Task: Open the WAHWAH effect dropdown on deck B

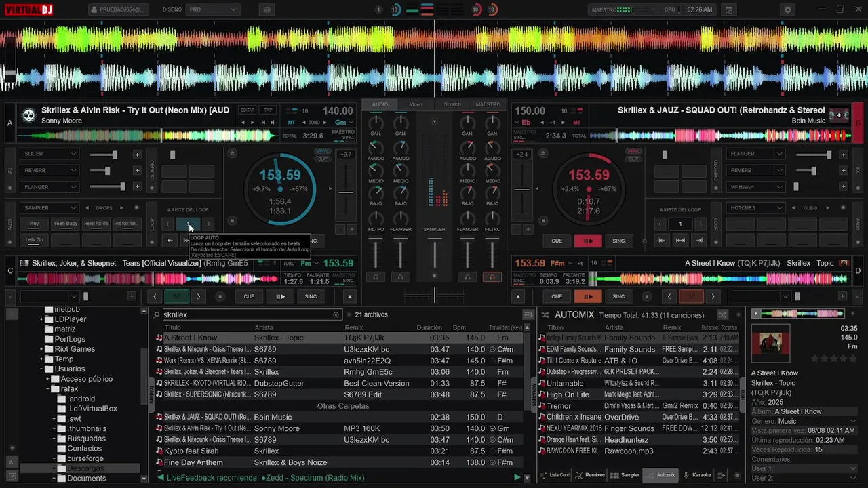Action: click(x=755, y=187)
